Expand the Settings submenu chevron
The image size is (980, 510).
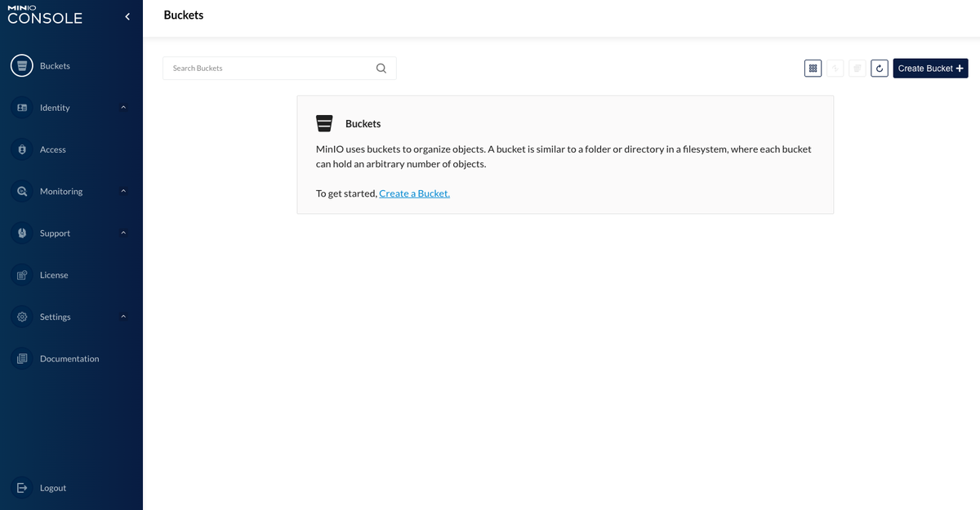[x=123, y=317]
